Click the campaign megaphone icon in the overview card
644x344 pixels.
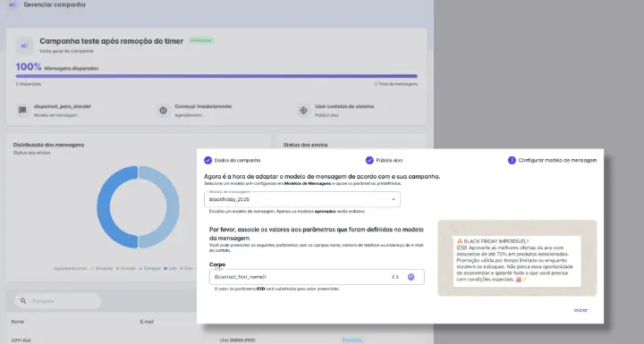[x=25, y=46]
